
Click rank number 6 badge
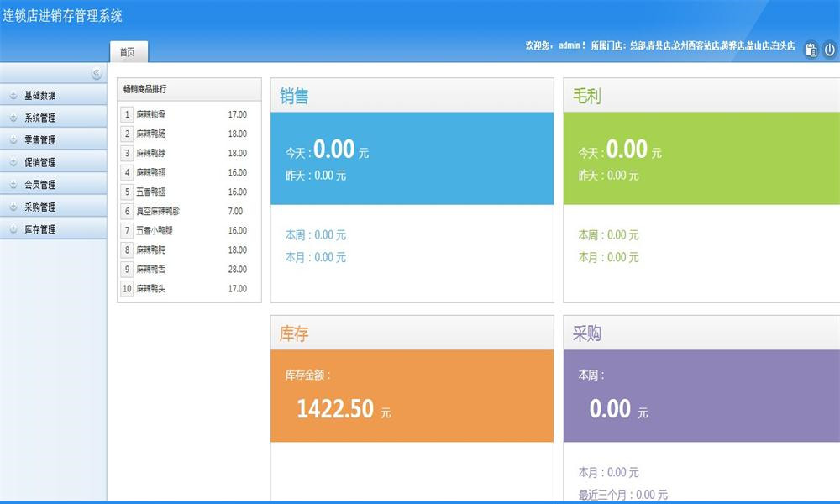tap(127, 211)
